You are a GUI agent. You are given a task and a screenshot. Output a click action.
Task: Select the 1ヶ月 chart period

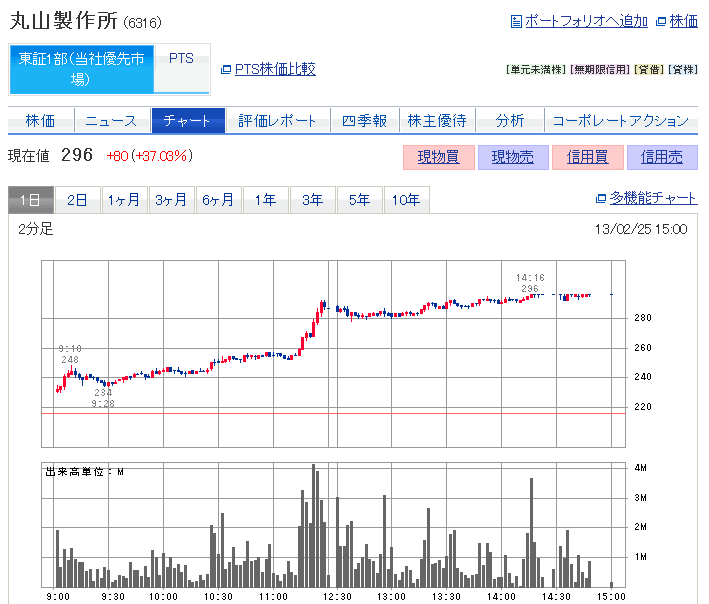pyautogui.click(x=124, y=200)
